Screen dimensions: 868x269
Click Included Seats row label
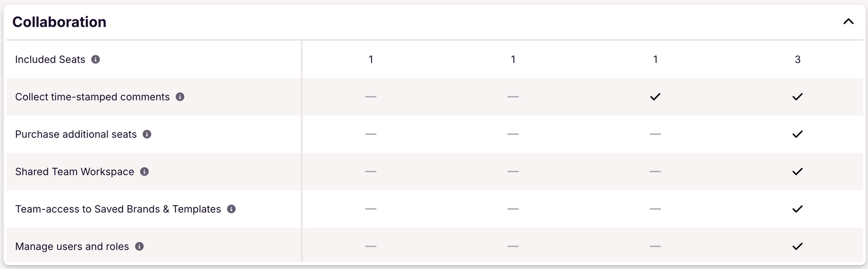pyautogui.click(x=50, y=59)
